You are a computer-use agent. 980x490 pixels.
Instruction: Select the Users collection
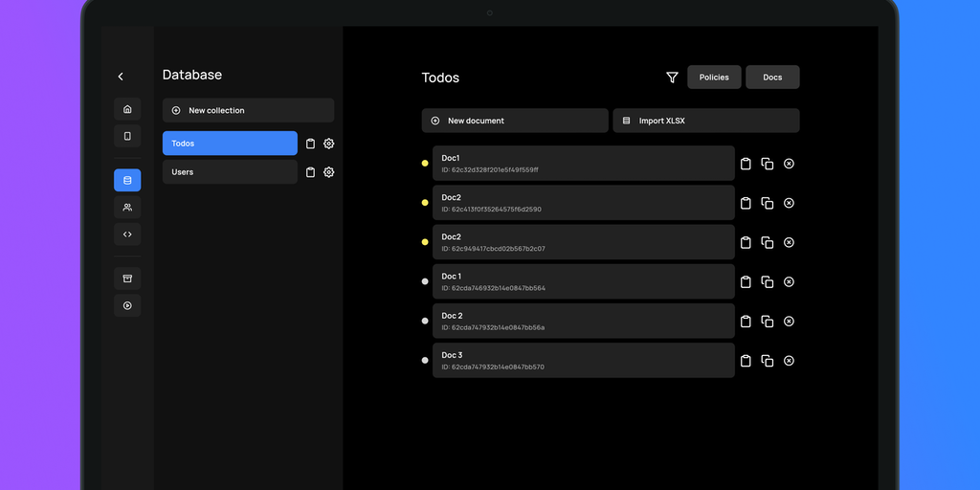(x=230, y=172)
